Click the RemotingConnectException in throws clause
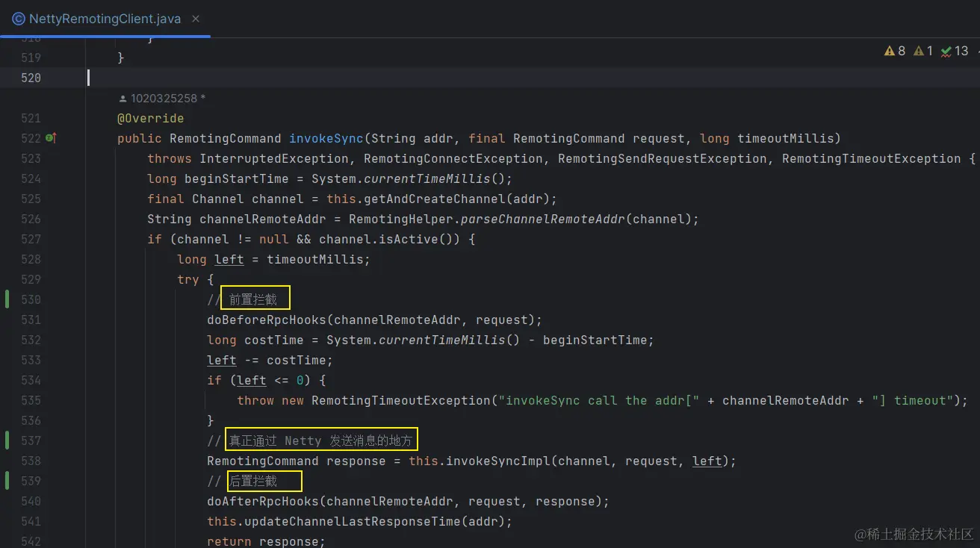The height and width of the screenshot is (548, 980). point(453,158)
